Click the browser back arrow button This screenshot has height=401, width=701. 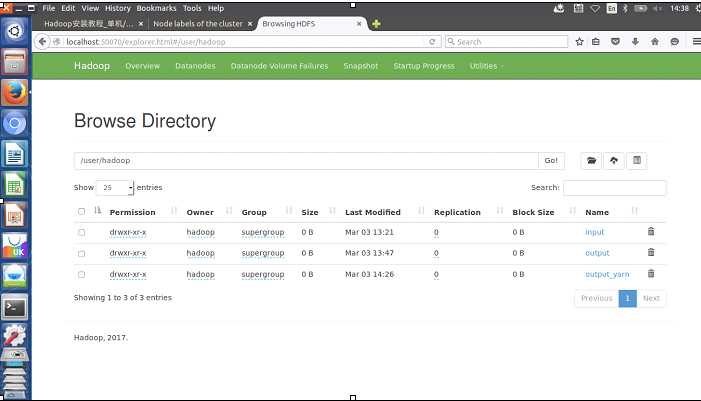pos(42,42)
